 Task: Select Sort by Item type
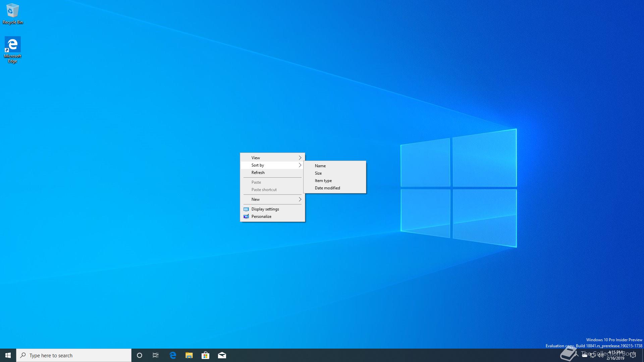tap(323, 180)
